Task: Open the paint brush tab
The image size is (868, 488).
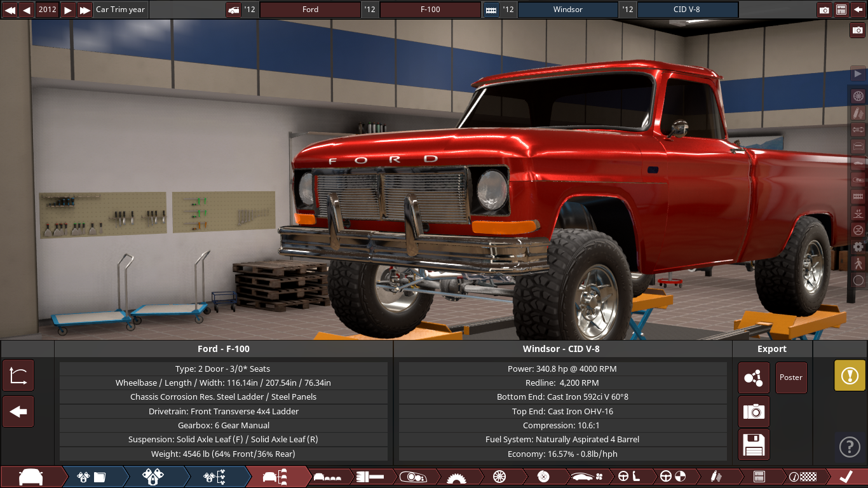Action: click(x=370, y=477)
